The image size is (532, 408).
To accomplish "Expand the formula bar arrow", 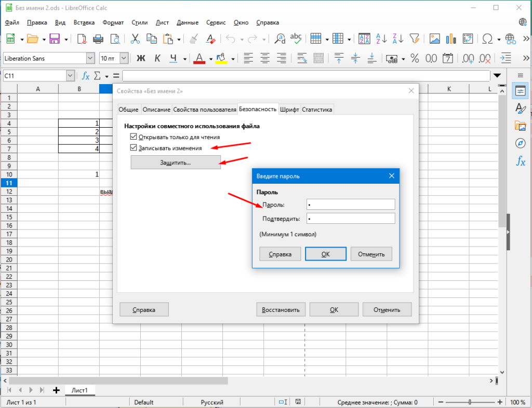I will coord(497,76).
